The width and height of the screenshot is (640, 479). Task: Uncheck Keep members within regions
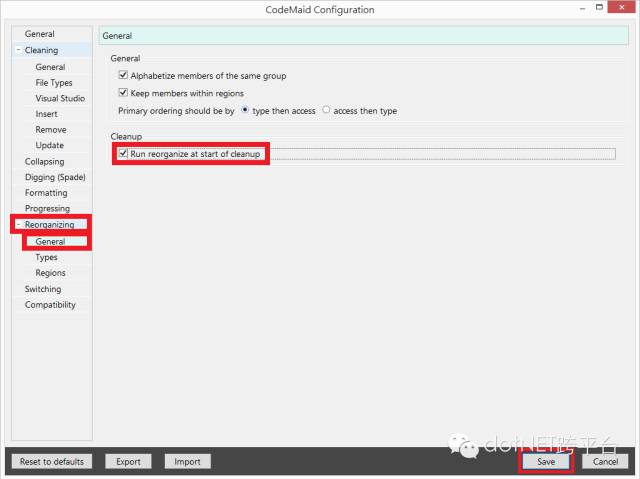pos(123,93)
